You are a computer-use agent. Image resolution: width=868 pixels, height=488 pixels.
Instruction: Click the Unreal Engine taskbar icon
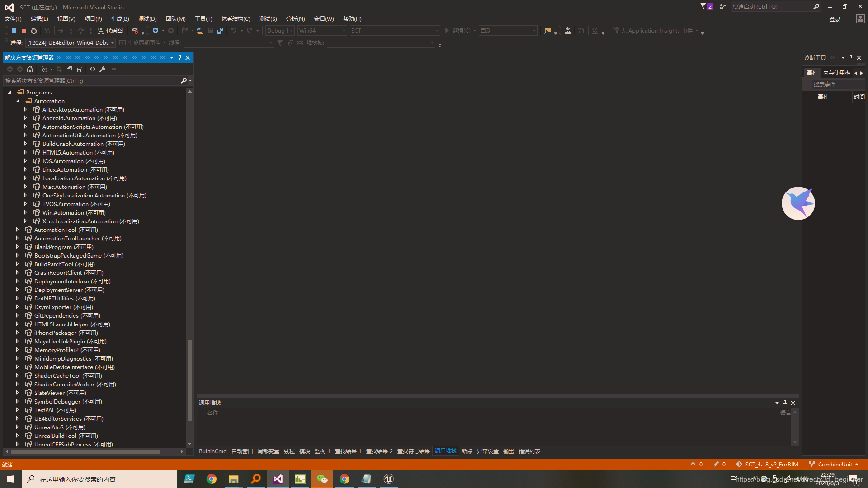click(388, 479)
